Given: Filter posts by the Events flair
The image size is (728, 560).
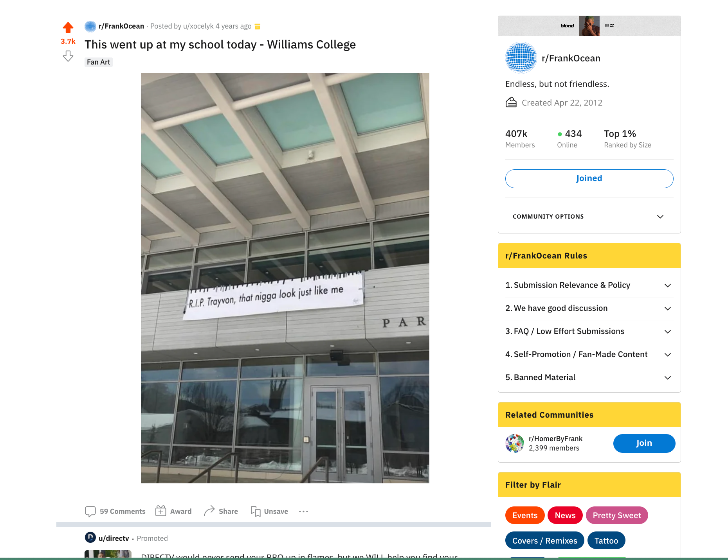Looking at the screenshot, I should point(525,515).
